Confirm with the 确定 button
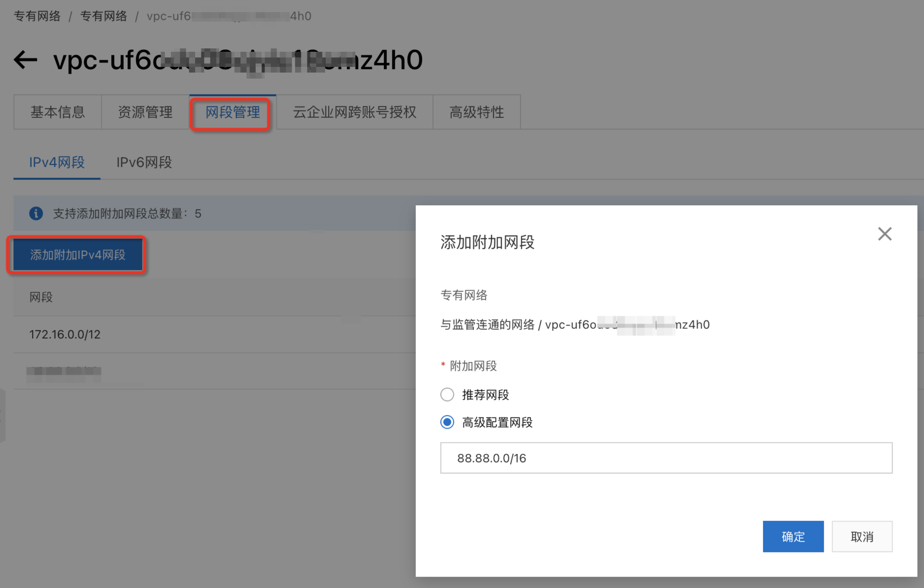 pyautogui.click(x=793, y=536)
